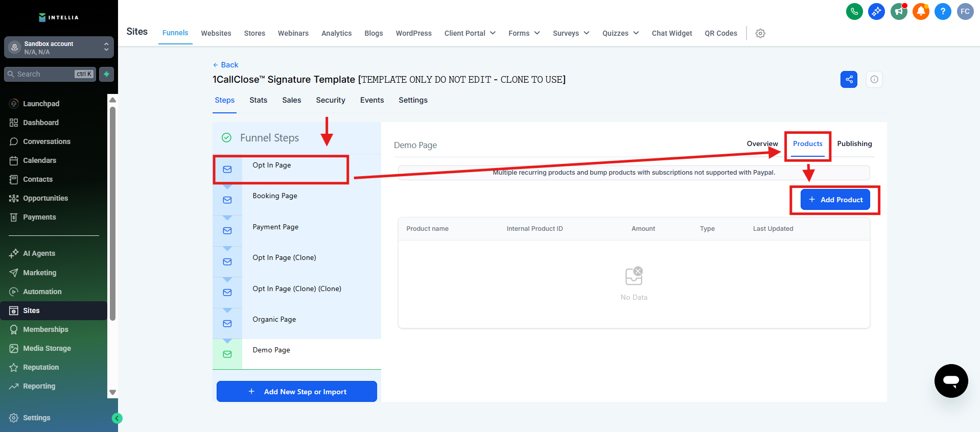Click the funnel info icon

(x=874, y=79)
